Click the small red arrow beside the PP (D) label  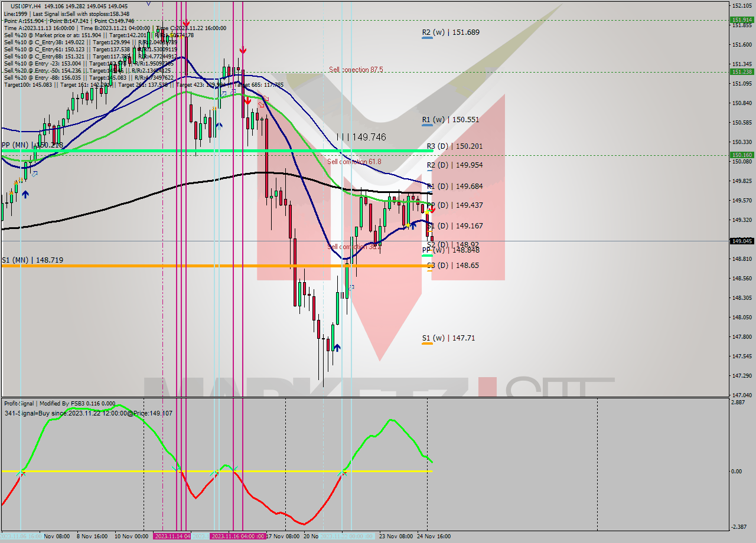click(431, 209)
